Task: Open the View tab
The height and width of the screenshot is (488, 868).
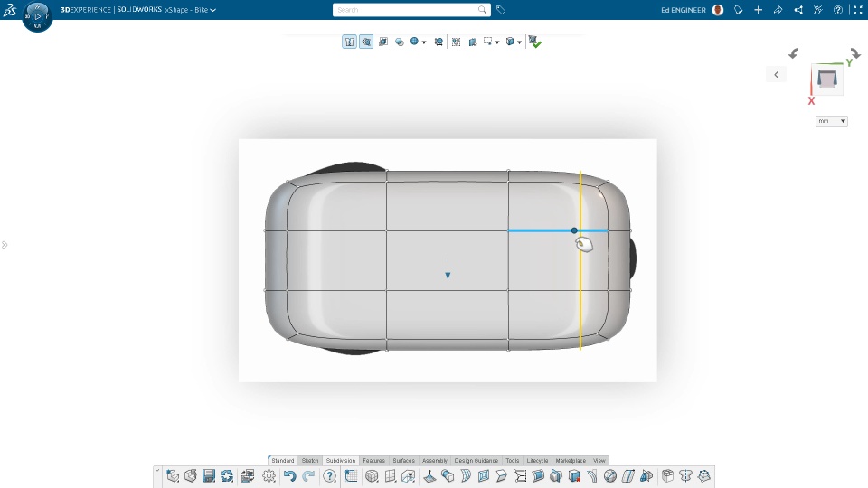Action: click(599, 460)
